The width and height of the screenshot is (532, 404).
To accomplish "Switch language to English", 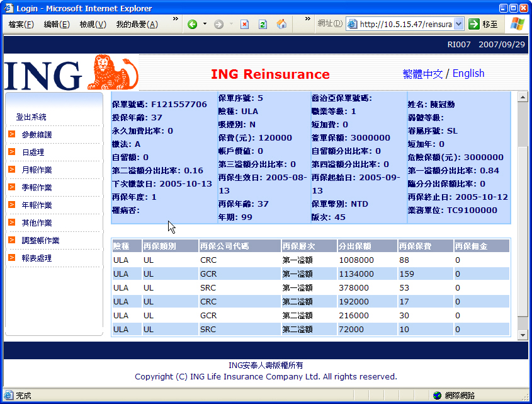I will (468, 73).
